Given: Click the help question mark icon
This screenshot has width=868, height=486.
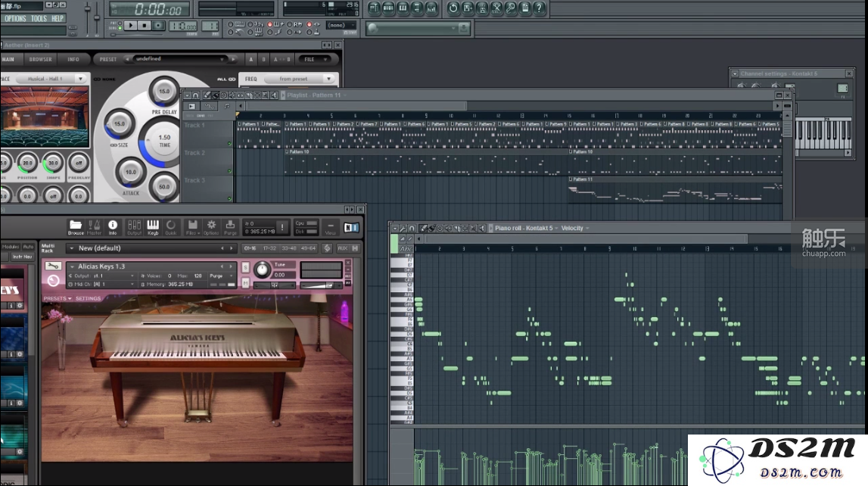Looking at the screenshot, I should (x=539, y=8).
